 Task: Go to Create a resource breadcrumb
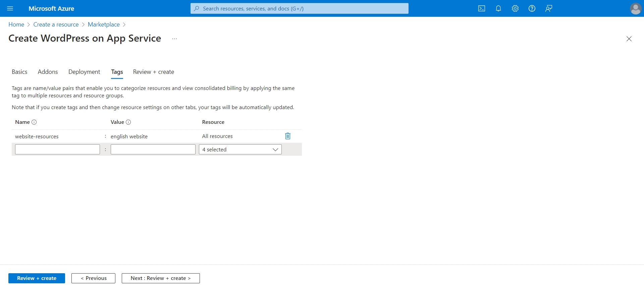click(x=56, y=25)
